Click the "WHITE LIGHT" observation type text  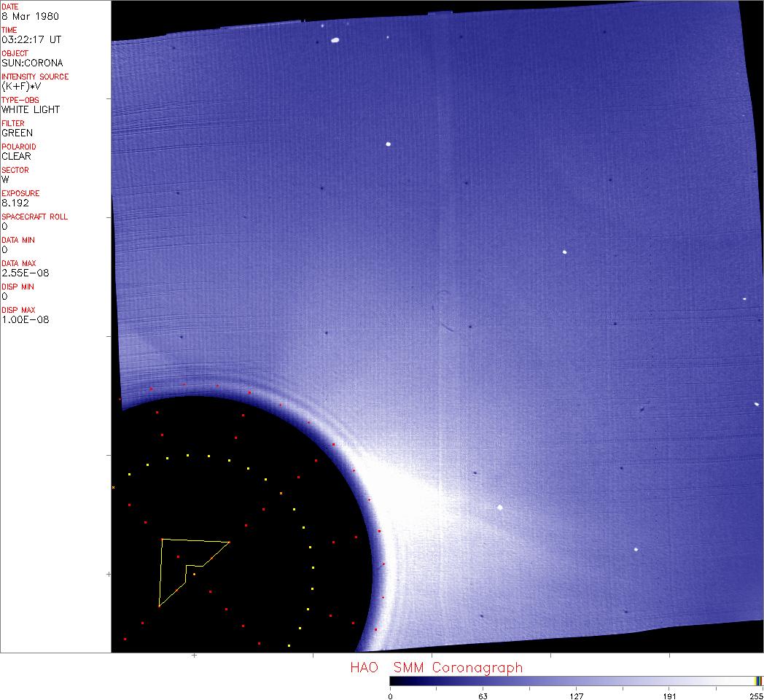tap(31, 109)
